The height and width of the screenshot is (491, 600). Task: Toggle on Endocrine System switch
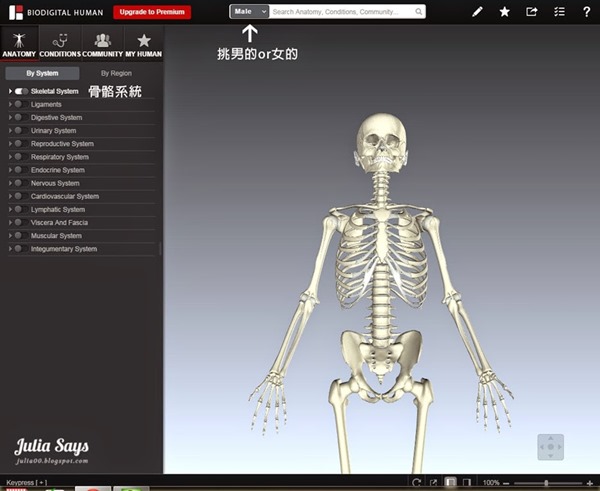[21, 170]
